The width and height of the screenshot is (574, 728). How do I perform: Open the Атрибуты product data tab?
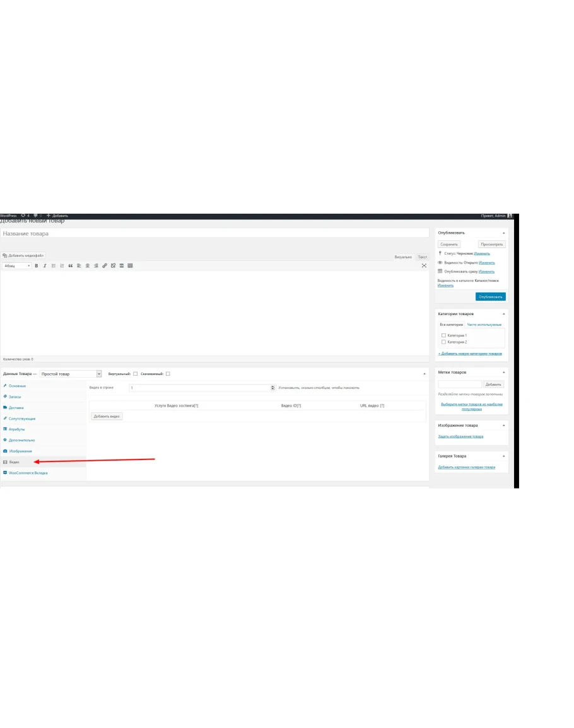(x=16, y=429)
